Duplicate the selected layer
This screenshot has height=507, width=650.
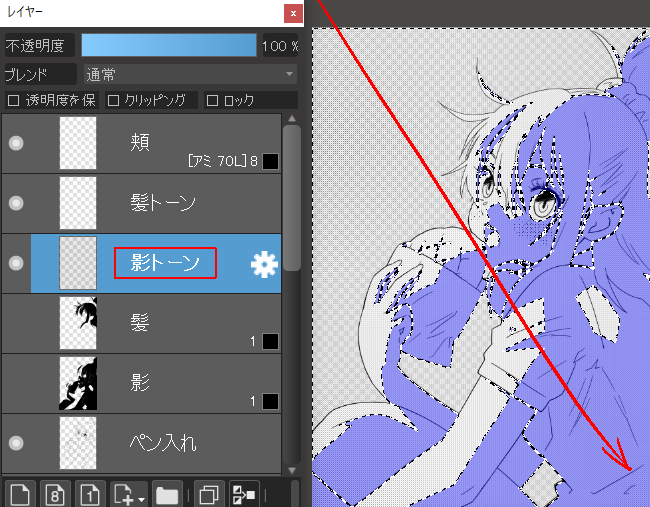point(208,493)
